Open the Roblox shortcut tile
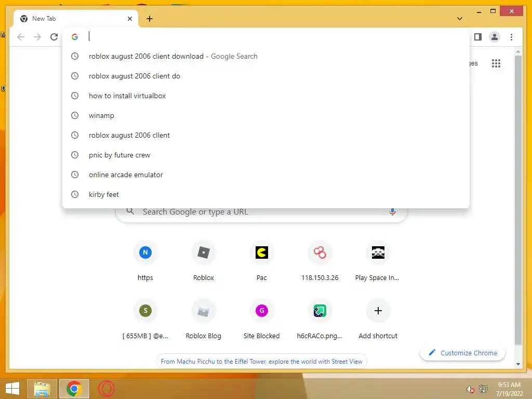Image resolution: width=532 pixels, height=399 pixels. (204, 261)
